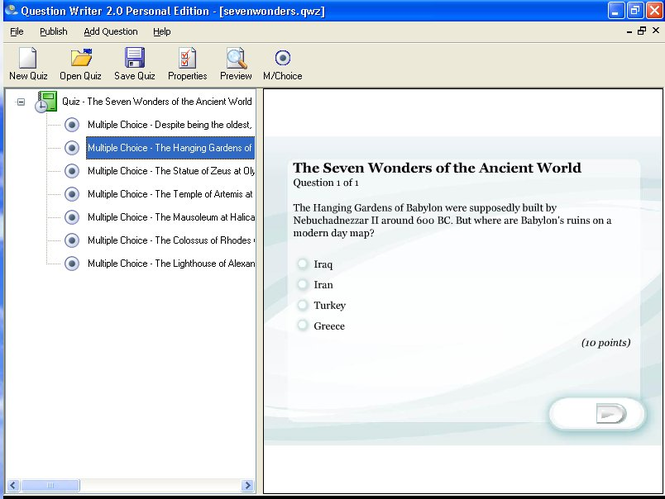Open the Help menu
This screenshot has height=499, width=665.
click(162, 32)
